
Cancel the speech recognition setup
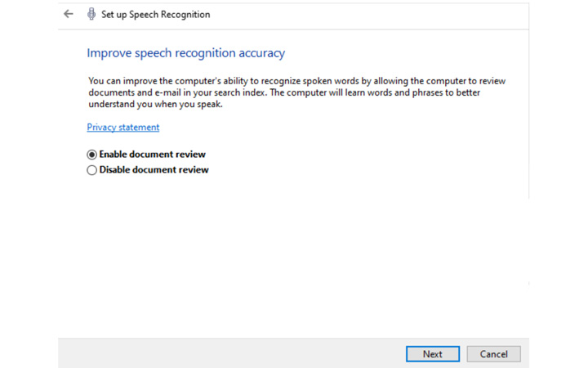tap(493, 354)
